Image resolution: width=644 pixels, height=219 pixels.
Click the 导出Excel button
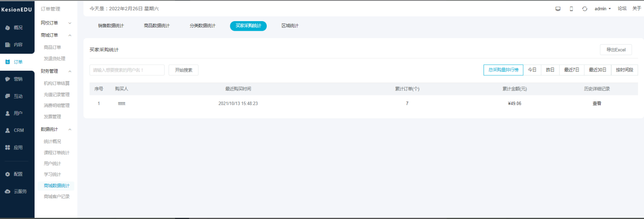(x=616, y=50)
